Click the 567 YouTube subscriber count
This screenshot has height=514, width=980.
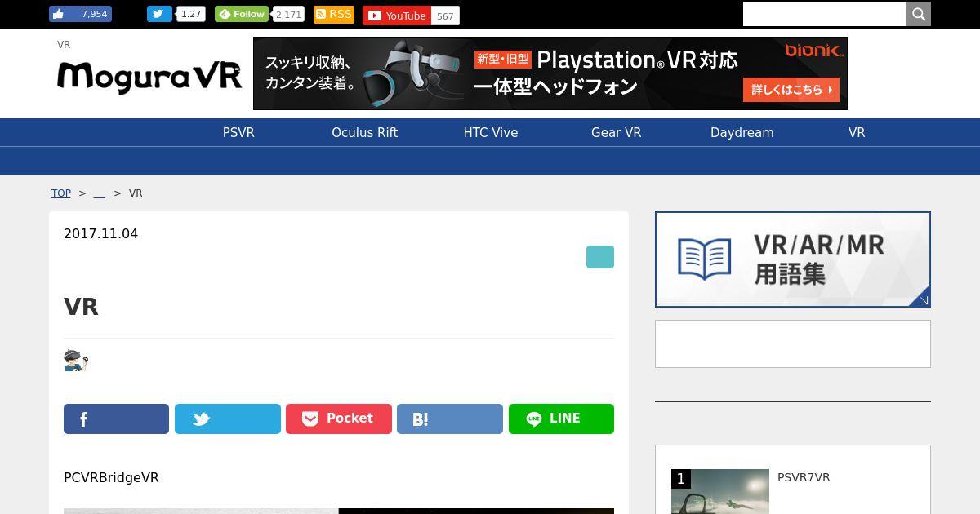pyautogui.click(x=445, y=16)
